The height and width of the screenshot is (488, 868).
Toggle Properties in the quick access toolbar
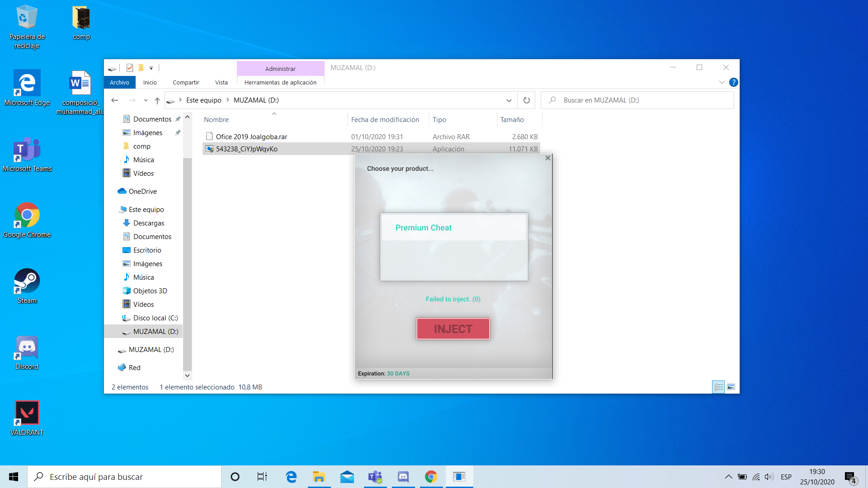[130, 68]
